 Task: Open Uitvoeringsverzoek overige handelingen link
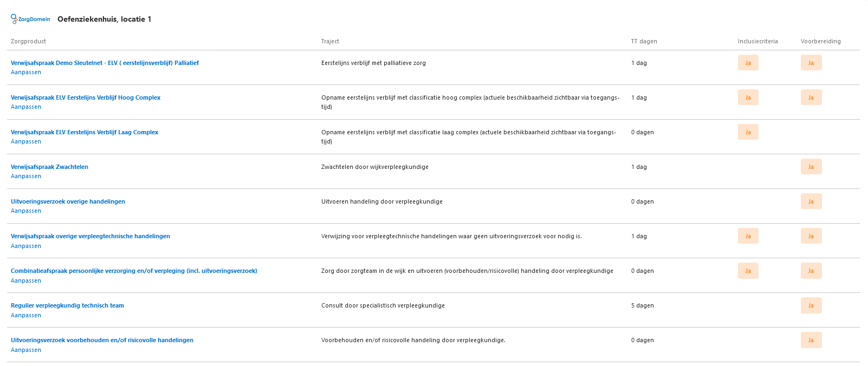pyautogui.click(x=68, y=201)
